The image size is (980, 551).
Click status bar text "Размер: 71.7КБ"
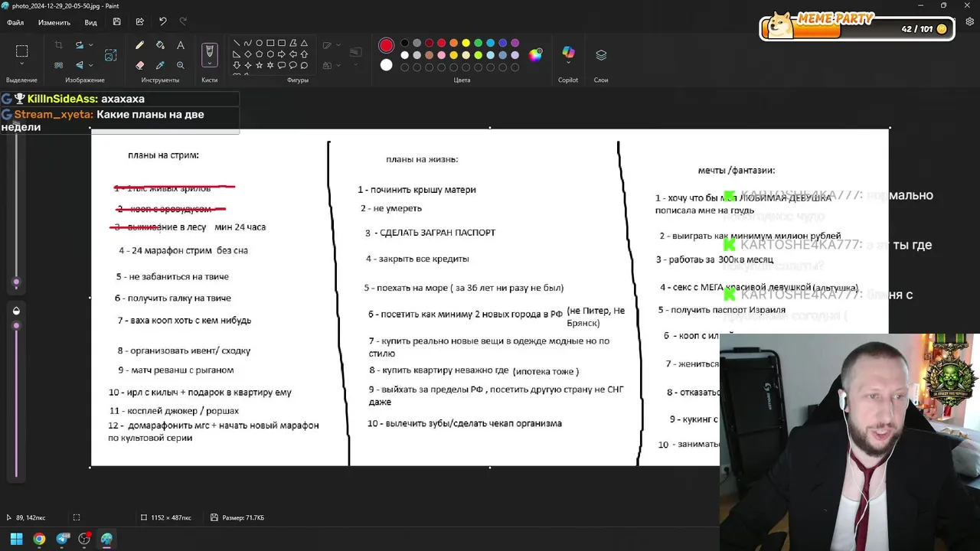pyautogui.click(x=243, y=517)
